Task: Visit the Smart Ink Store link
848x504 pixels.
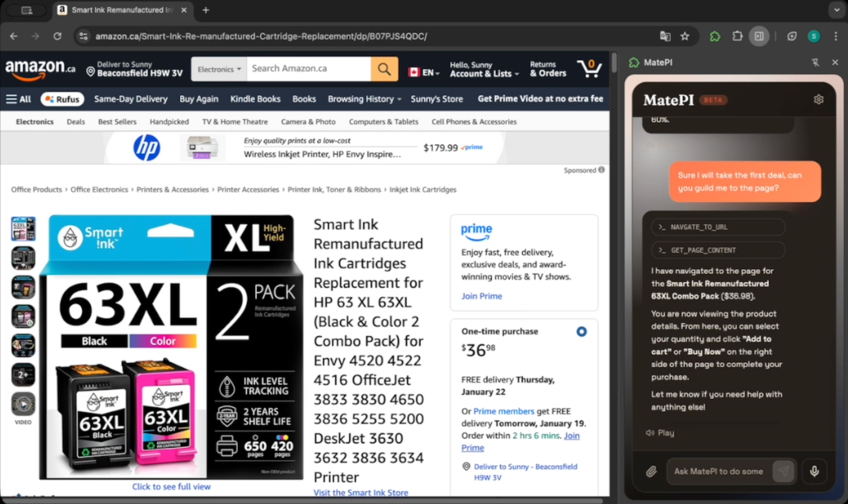Action: point(361,492)
